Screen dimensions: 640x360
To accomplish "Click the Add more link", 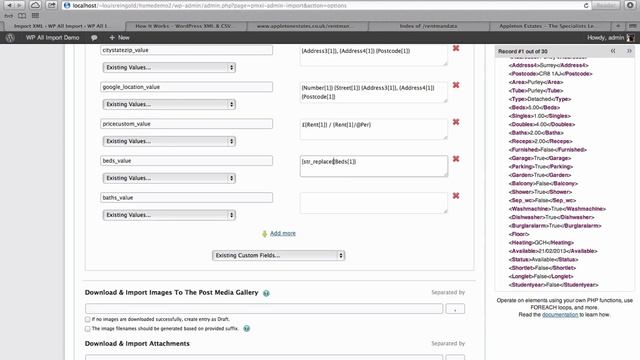I will click(x=283, y=233).
